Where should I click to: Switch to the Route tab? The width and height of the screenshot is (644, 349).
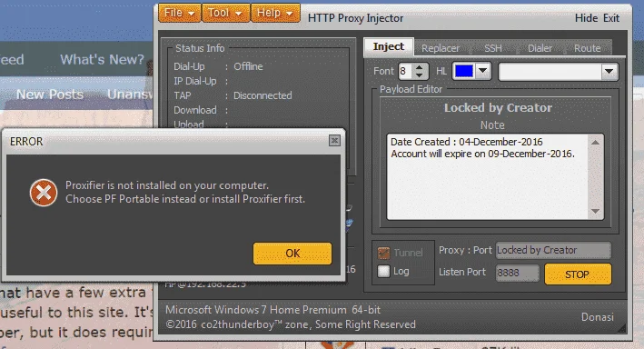point(588,48)
